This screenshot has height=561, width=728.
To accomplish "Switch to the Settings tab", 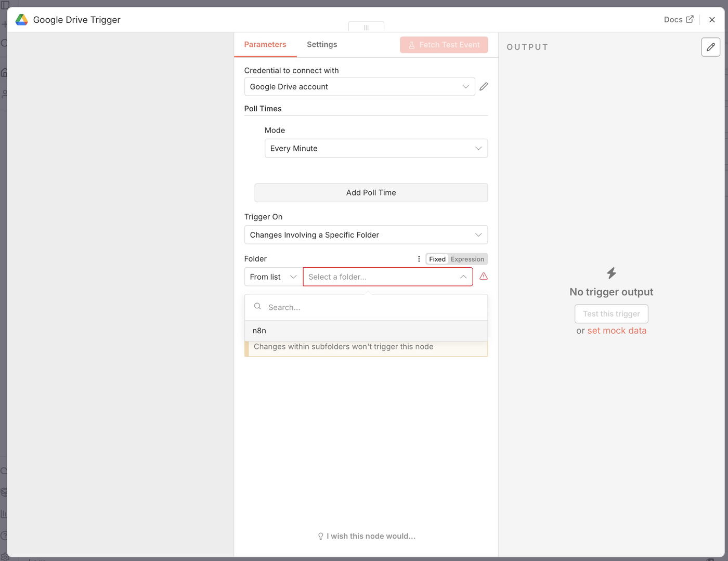I will 322,45.
